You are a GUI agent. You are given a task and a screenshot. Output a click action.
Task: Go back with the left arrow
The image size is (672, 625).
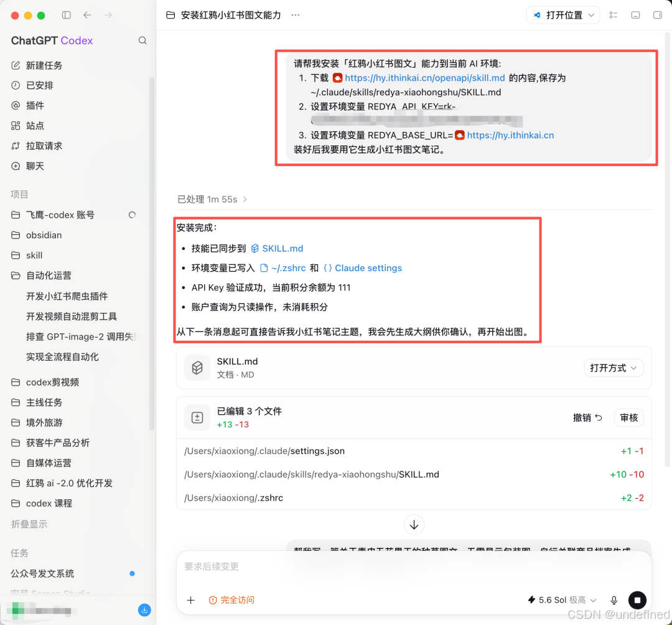coord(88,15)
